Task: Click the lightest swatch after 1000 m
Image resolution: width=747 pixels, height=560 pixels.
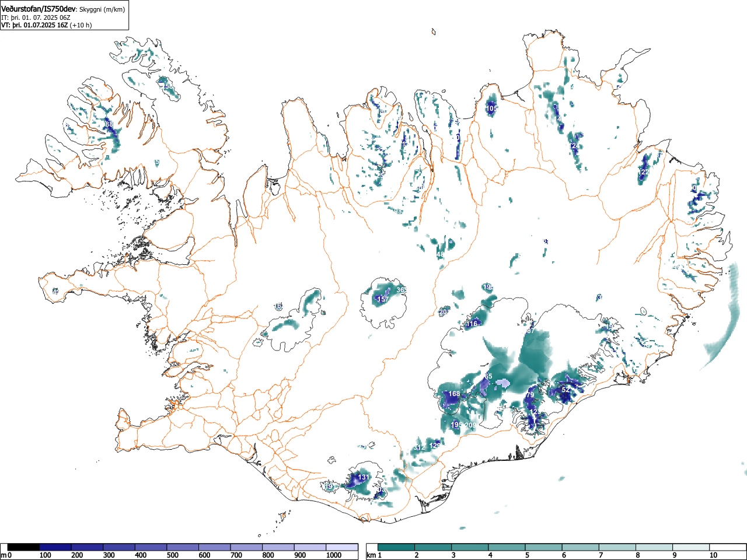Action: pyautogui.click(x=342, y=547)
